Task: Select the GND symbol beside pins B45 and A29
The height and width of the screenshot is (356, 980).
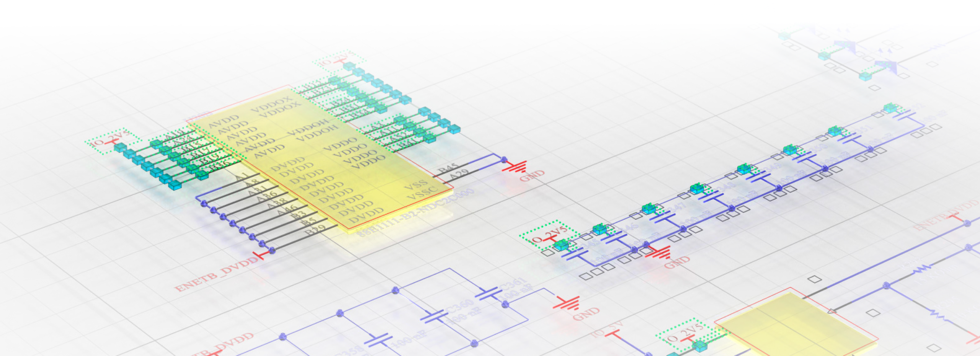Action: pyautogui.click(x=516, y=166)
